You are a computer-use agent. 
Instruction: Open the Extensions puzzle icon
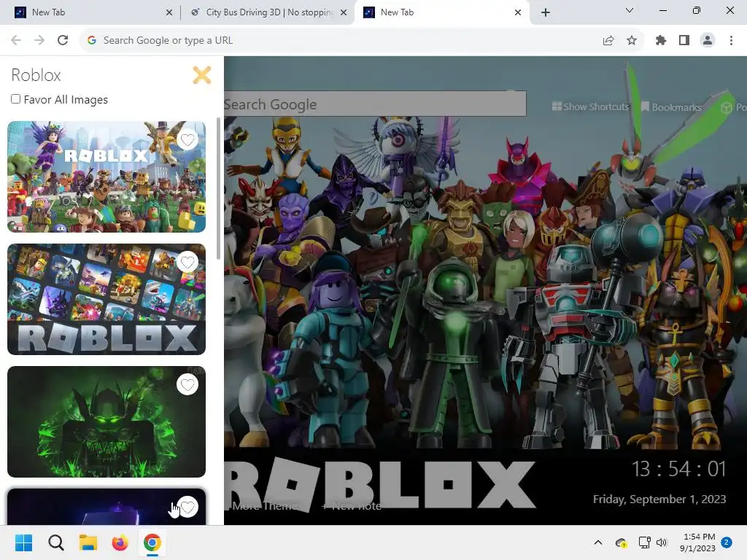(x=661, y=41)
